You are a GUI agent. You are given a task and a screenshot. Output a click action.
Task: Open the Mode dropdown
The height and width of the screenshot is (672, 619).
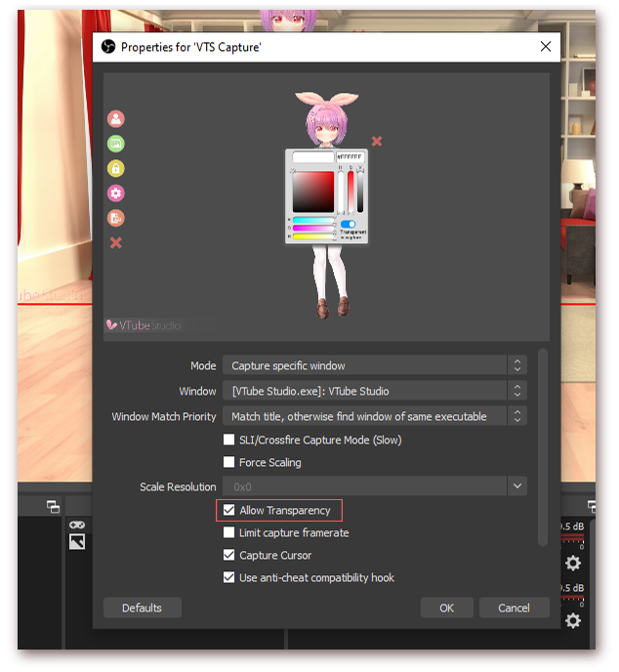(x=375, y=365)
